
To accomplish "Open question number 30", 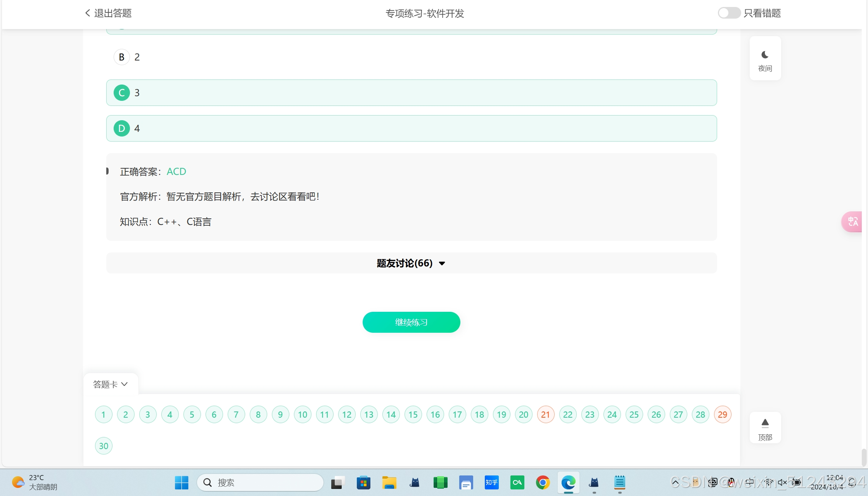I will click(104, 446).
